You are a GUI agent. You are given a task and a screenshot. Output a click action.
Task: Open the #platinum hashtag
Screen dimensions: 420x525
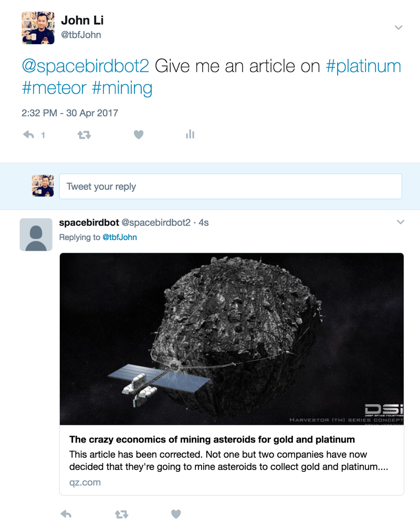coord(363,66)
